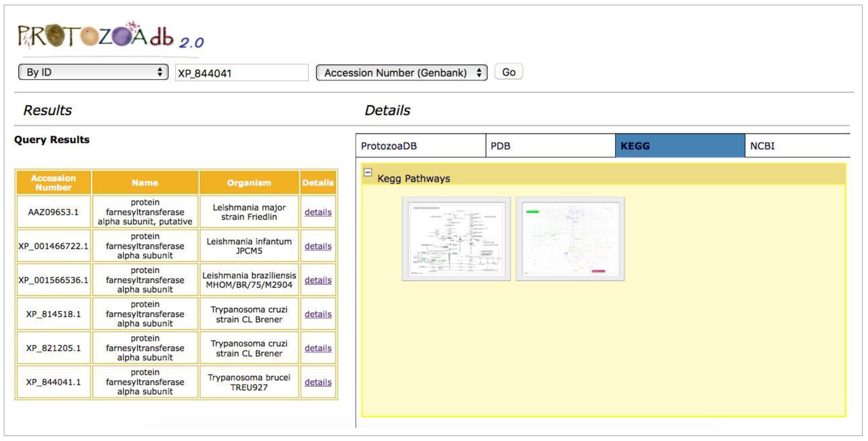
Task: Open details for AAZ09653.1 Leishmania major
Action: point(318,212)
